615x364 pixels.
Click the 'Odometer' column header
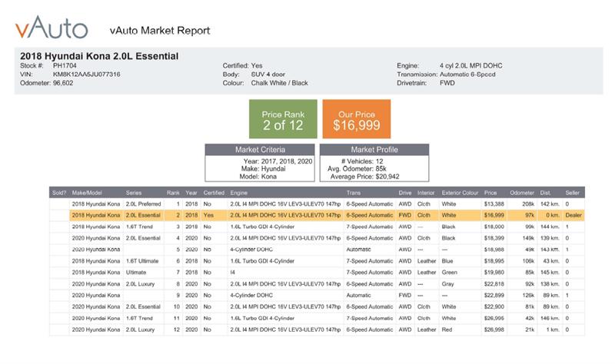coord(522,193)
